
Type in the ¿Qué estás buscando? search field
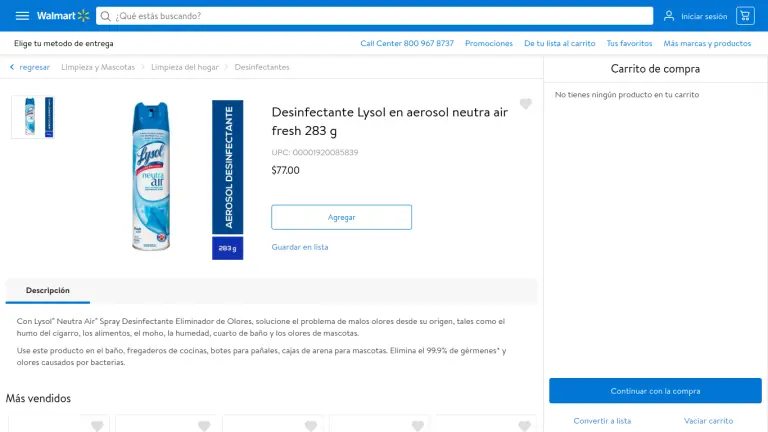pos(380,16)
